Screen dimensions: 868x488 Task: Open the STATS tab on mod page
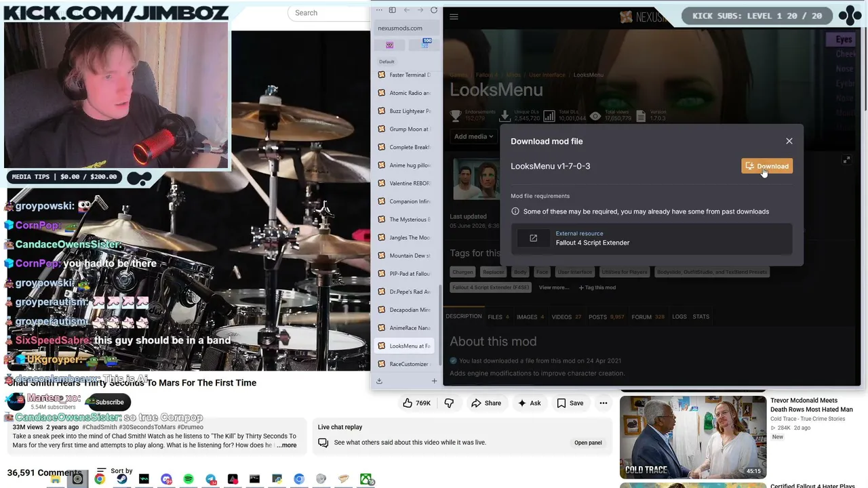click(x=701, y=317)
